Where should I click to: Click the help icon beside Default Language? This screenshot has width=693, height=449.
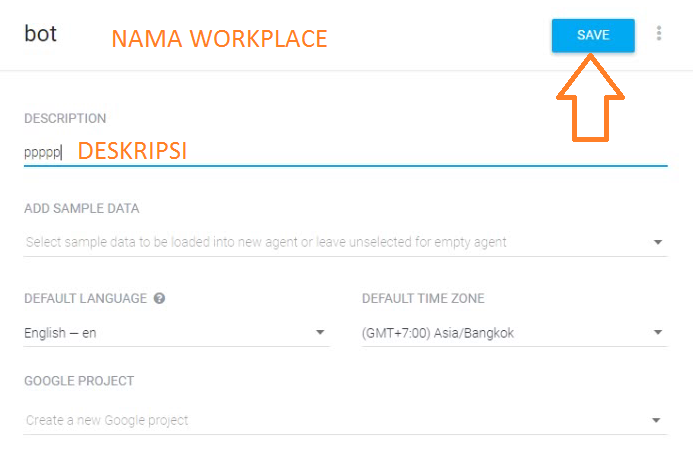(160, 298)
